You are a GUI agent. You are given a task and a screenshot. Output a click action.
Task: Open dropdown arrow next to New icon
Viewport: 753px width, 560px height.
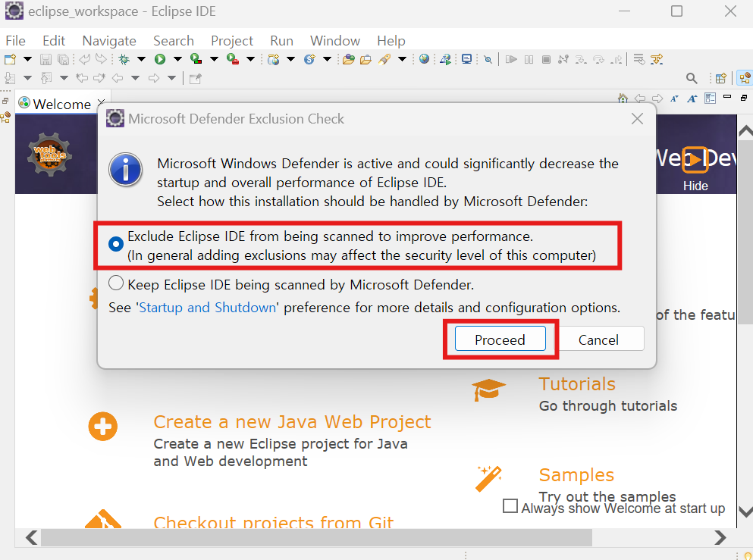pyautogui.click(x=27, y=59)
